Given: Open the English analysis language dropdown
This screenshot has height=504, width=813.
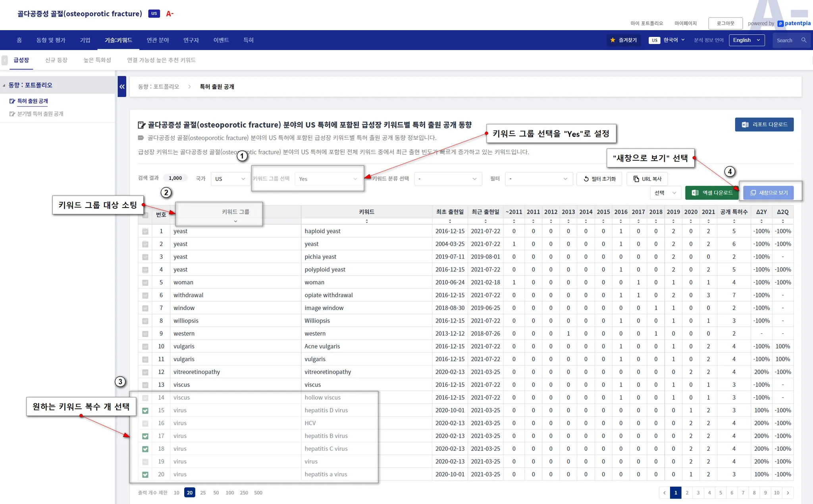Looking at the screenshot, I should coord(746,40).
